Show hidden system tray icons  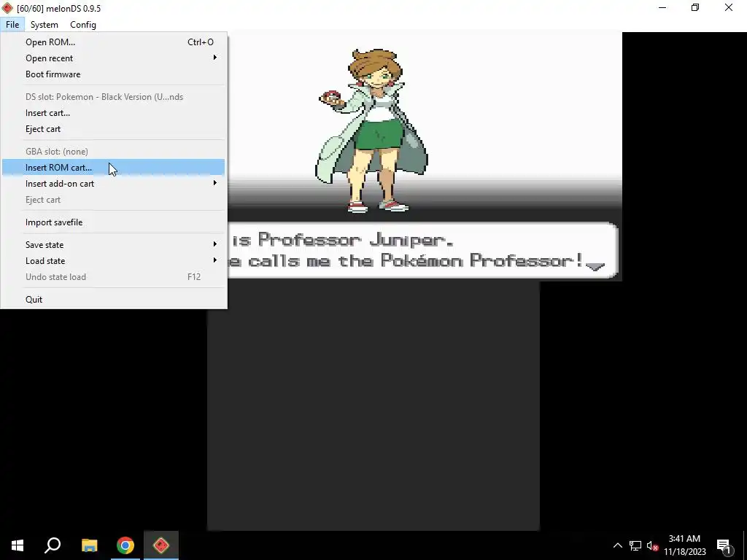pyautogui.click(x=617, y=545)
